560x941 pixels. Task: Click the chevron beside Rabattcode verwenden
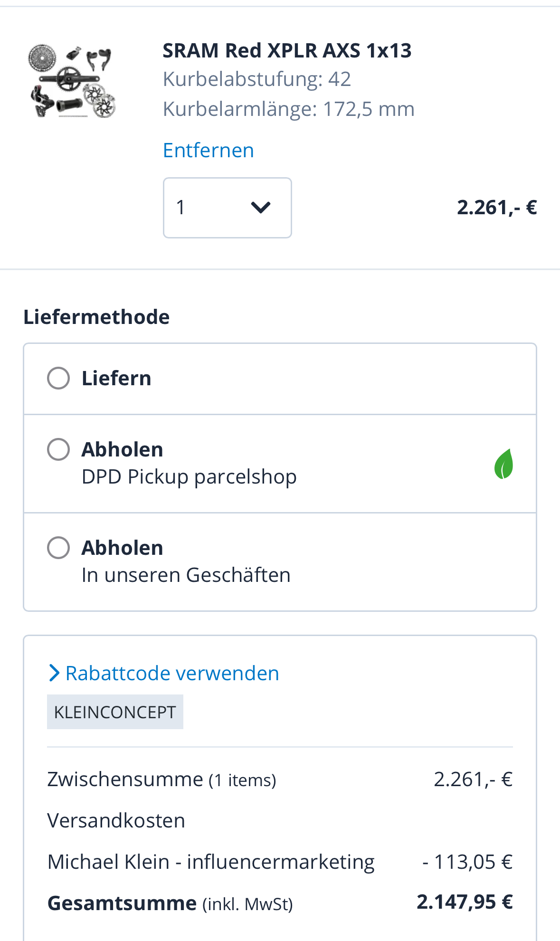coord(54,673)
